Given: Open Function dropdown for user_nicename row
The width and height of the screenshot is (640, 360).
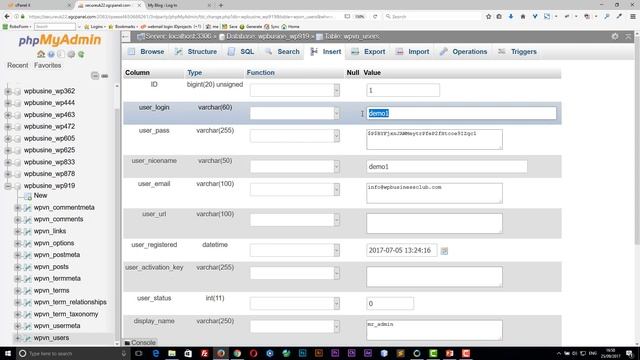Looking at the screenshot, I should [295, 167].
